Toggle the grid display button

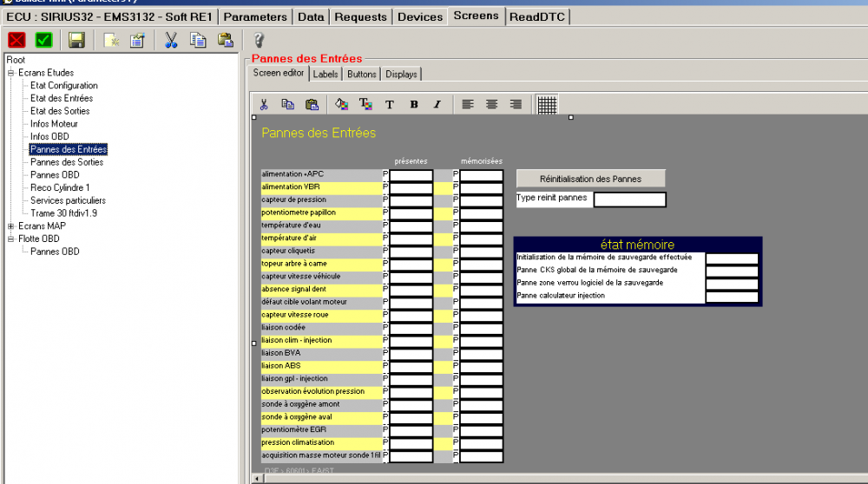[x=547, y=105]
